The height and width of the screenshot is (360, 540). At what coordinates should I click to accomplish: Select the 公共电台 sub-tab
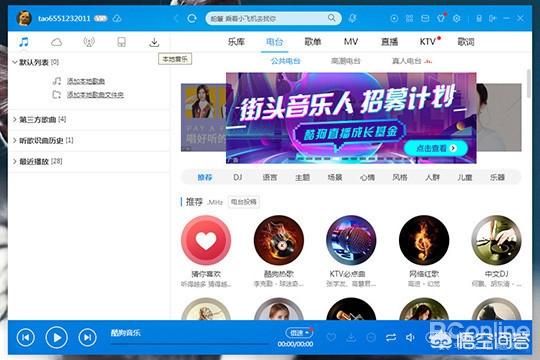pos(285,61)
